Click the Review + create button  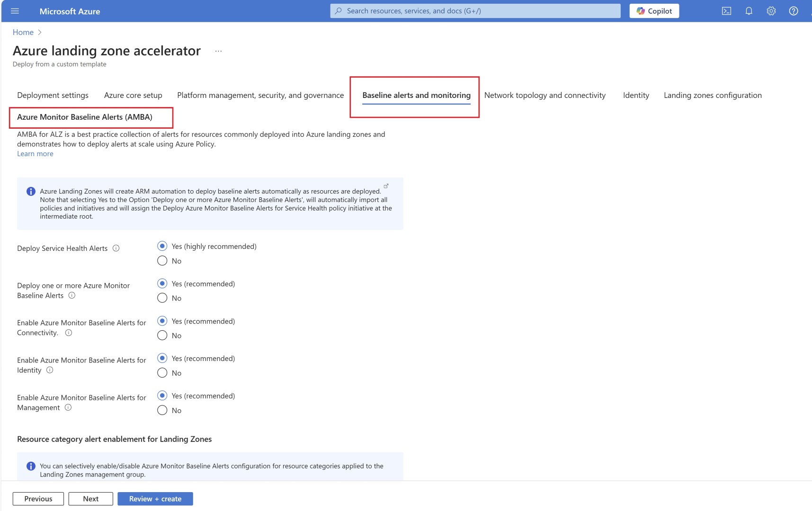coord(155,499)
